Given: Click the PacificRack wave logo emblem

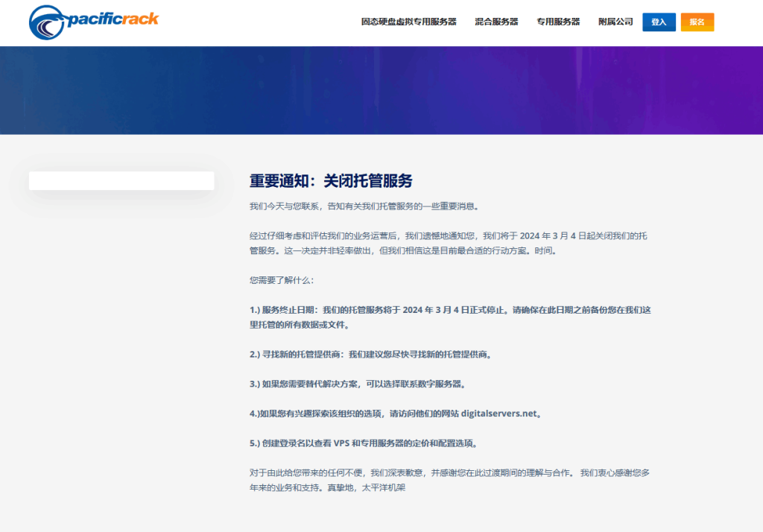Looking at the screenshot, I should pos(48,22).
